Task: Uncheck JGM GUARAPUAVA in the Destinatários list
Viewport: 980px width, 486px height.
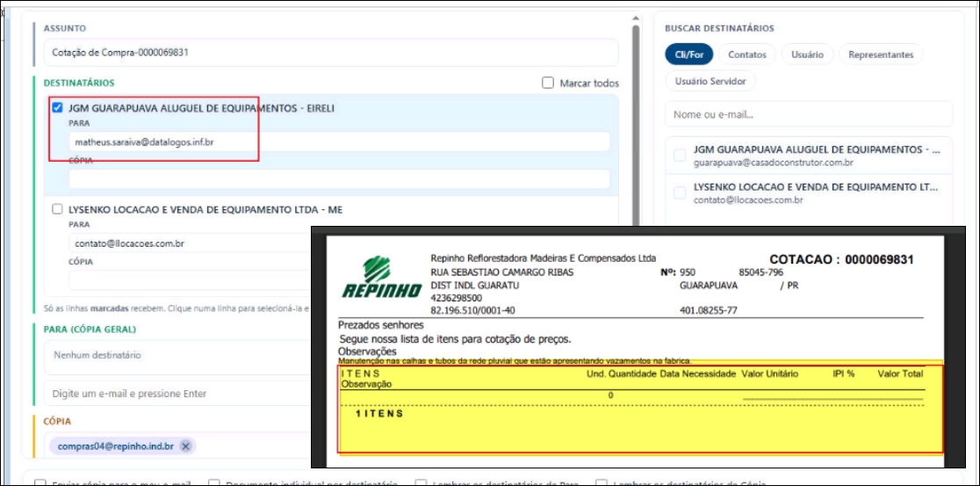Action: click(57, 107)
